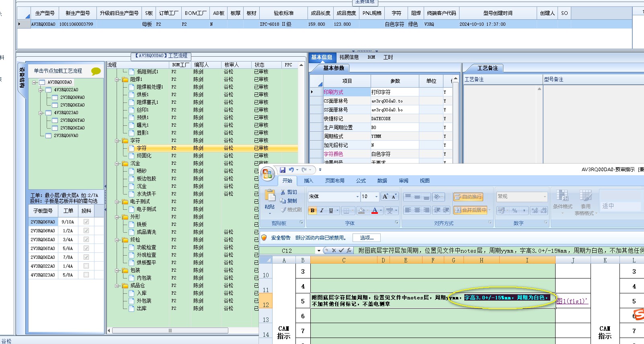Open the 工时 tab
This screenshot has height=344, width=644.
point(388,57)
